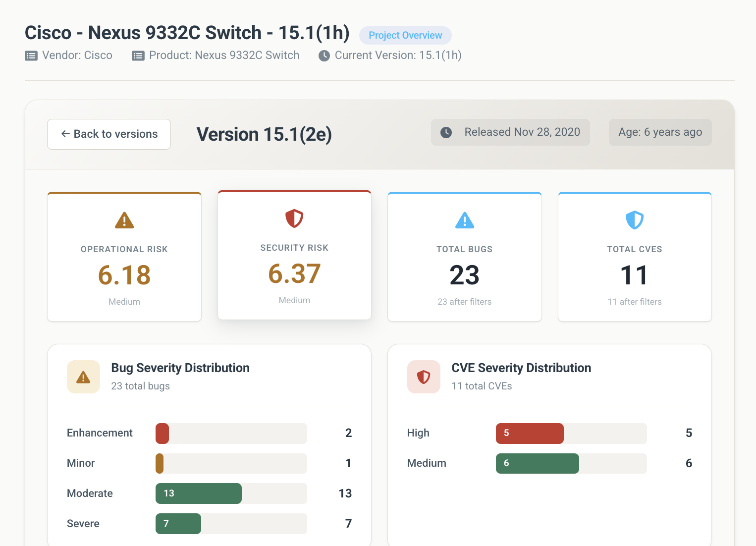
Task: Click the Operational Risk warning triangle icon
Action: pos(124,220)
